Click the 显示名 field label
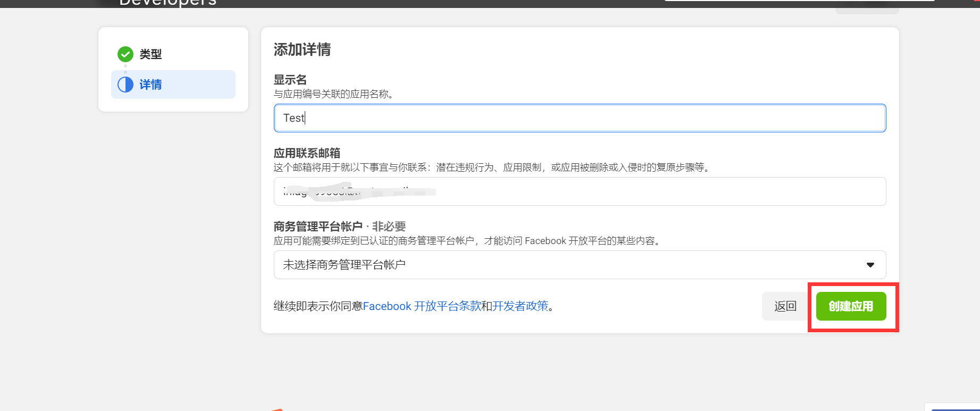 pos(290,80)
